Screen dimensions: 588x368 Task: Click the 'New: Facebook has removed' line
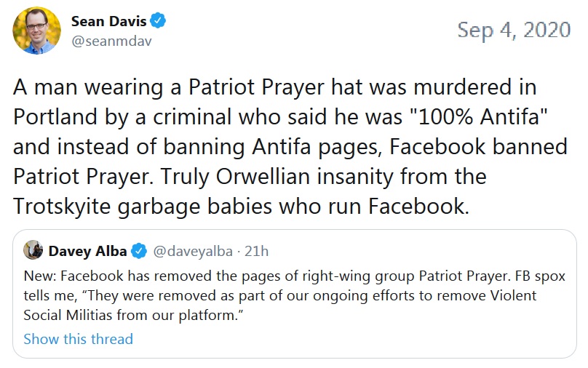click(x=295, y=276)
